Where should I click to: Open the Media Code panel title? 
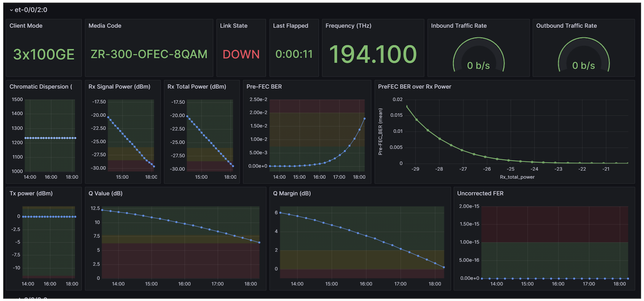coord(105,26)
